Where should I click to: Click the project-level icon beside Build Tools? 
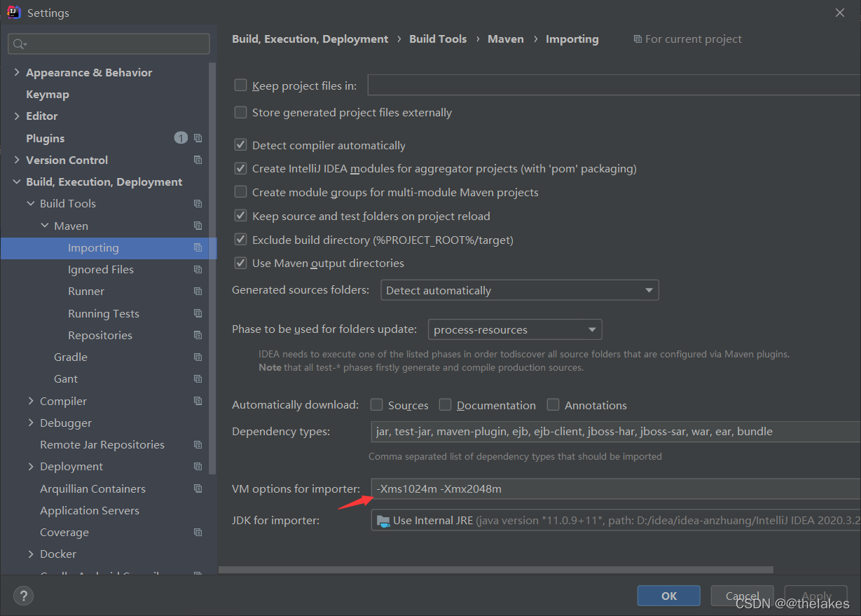tap(198, 204)
